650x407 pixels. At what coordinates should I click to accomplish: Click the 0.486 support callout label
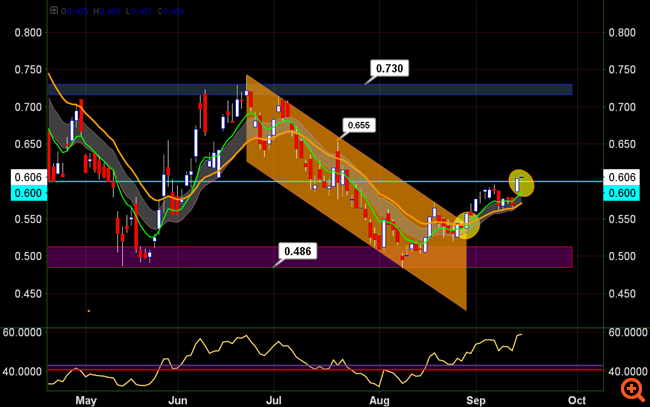click(297, 249)
